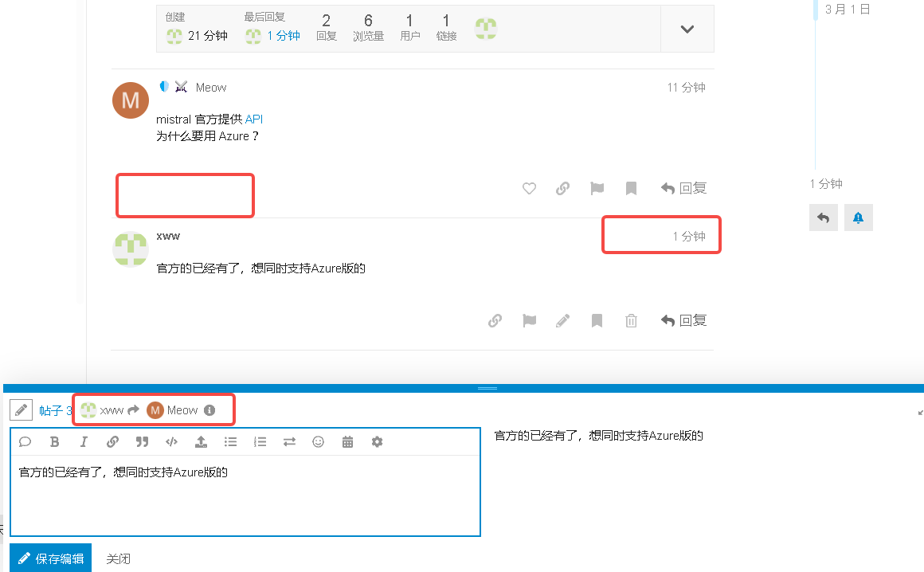
Task: Open 11 分钟 timestamp on Meow's post
Action: [x=686, y=88]
